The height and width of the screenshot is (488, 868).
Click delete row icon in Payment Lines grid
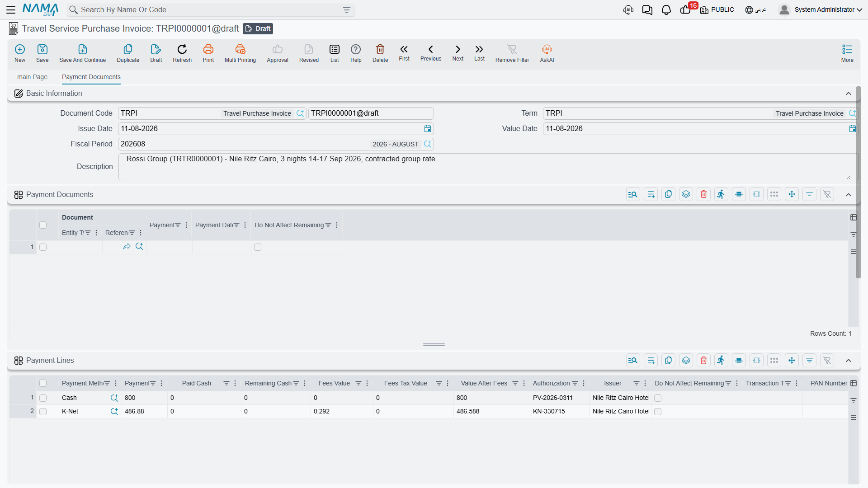coord(703,360)
